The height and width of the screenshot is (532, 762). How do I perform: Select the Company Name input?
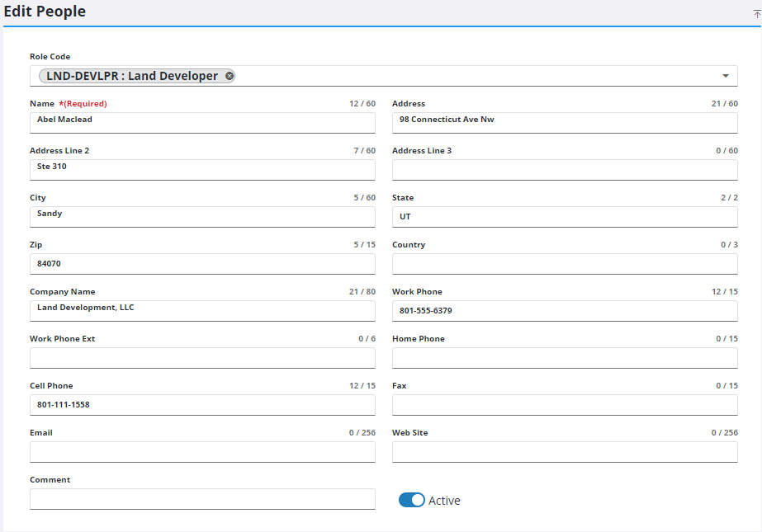click(x=202, y=310)
